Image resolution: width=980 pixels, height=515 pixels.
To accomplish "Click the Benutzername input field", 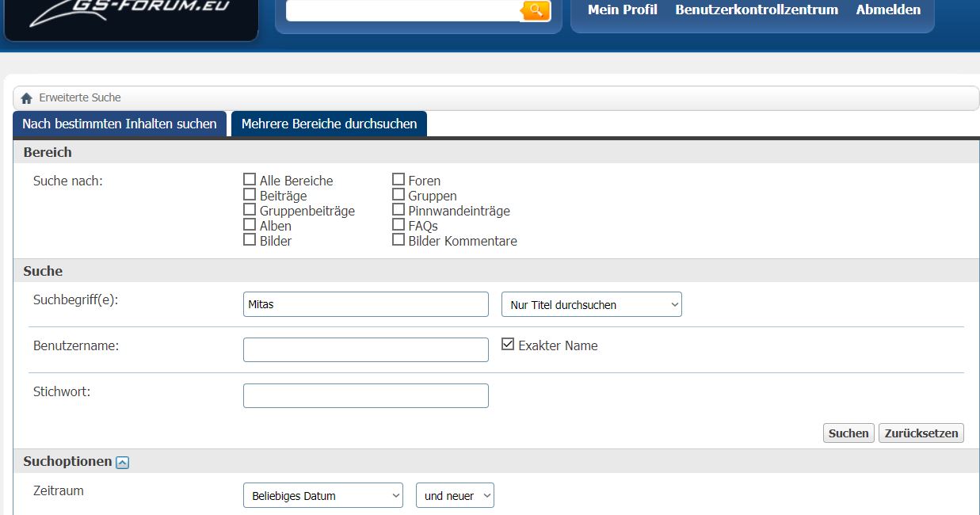I will (x=365, y=349).
